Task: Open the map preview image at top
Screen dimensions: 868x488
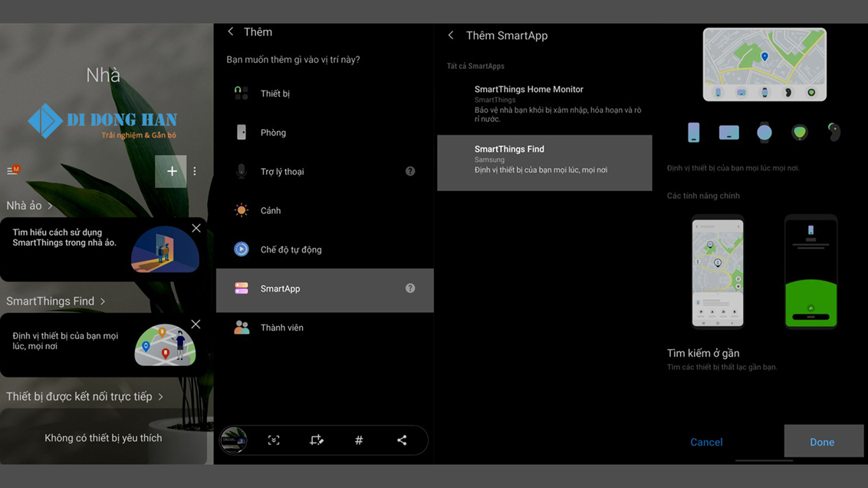Action: 764,64
